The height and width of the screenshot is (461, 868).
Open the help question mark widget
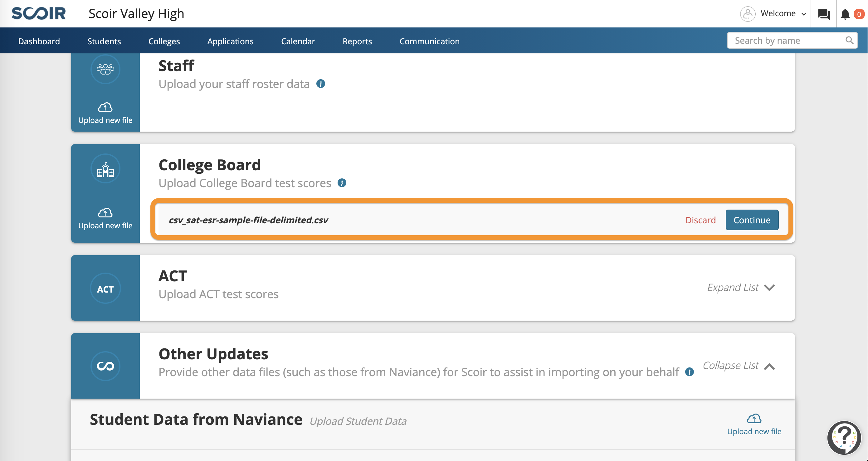pos(844,438)
